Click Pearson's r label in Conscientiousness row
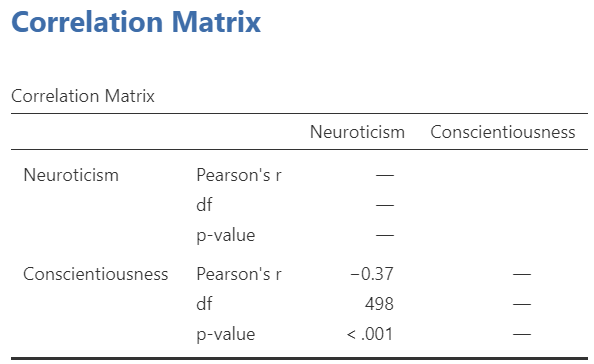 (239, 274)
